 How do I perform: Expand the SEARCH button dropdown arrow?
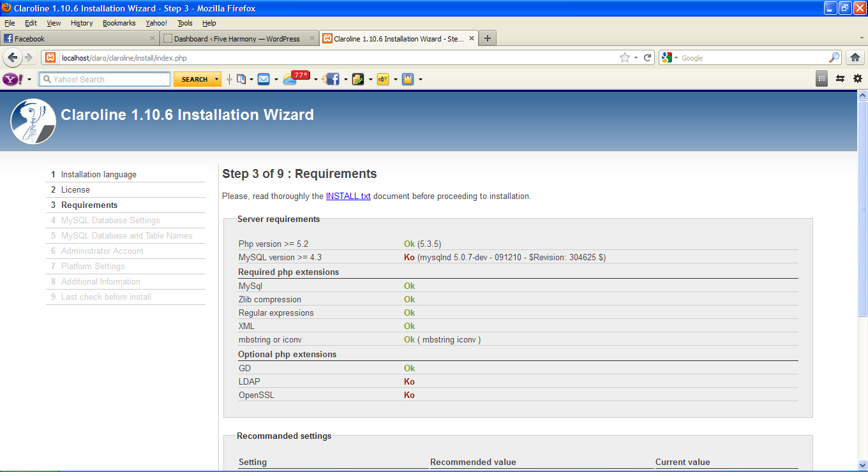tap(217, 80)
